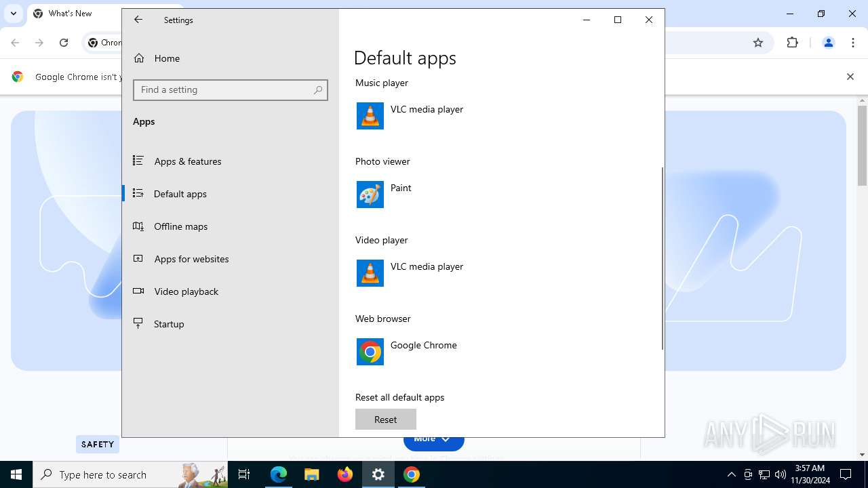Click the Settings back arrow

pos(138,20)
